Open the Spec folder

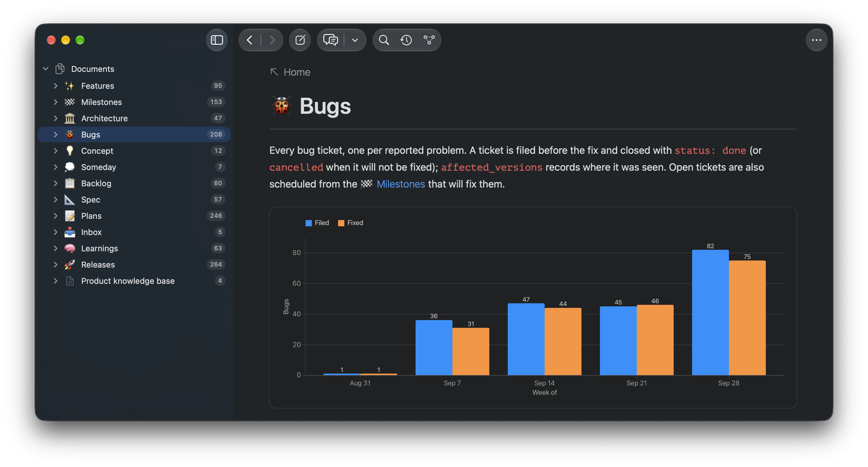click(134, 199)
